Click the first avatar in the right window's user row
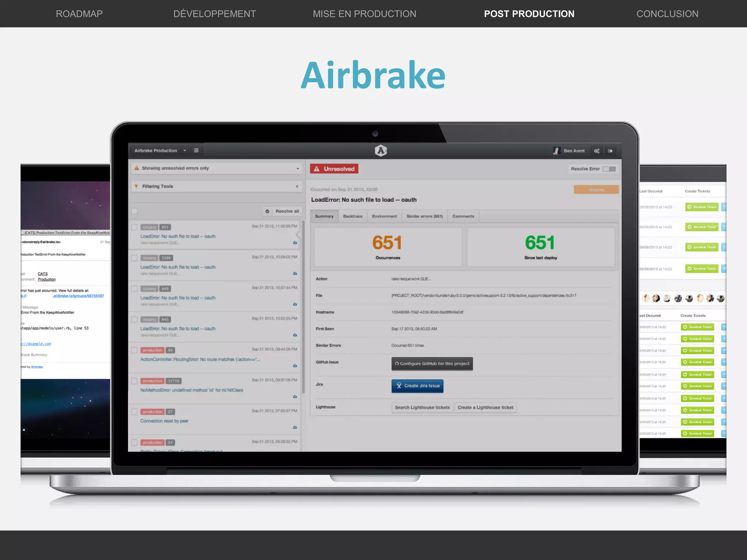This screenshot has width=747, height=560. tap(646, 298)
